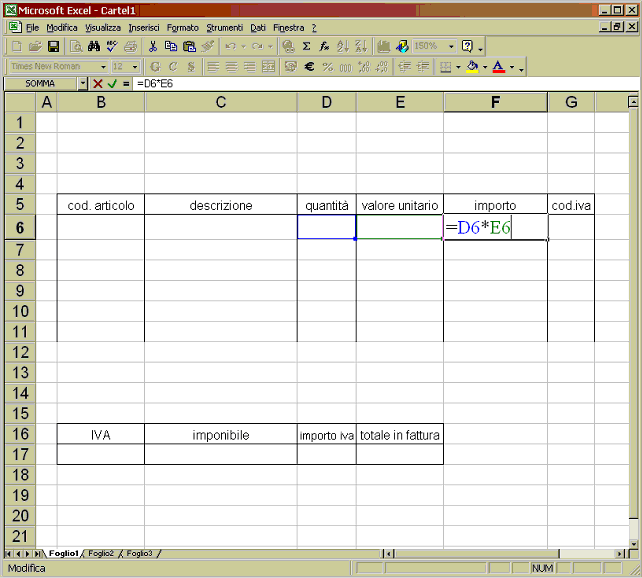642x578 pixels.
Task: Click the Redo arrow icon
Action: [257, 46]
